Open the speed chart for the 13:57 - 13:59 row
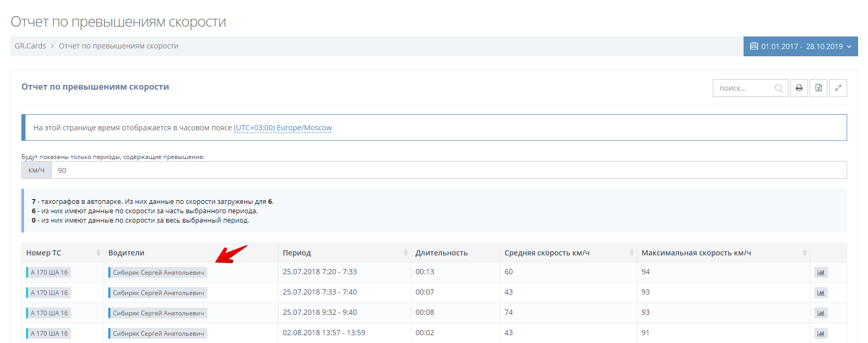Image resolution: width=868 pixels, height=343 pixels. (821, 334)
